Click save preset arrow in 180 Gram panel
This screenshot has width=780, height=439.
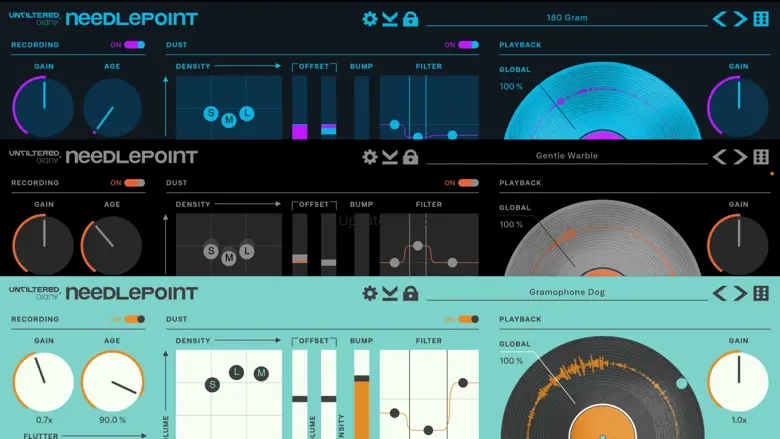pyautogui.click(x=390, y=19)
